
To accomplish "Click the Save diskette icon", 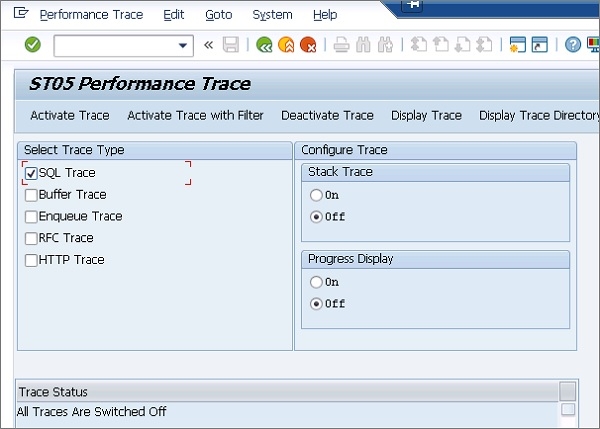I will pos(231,45).
